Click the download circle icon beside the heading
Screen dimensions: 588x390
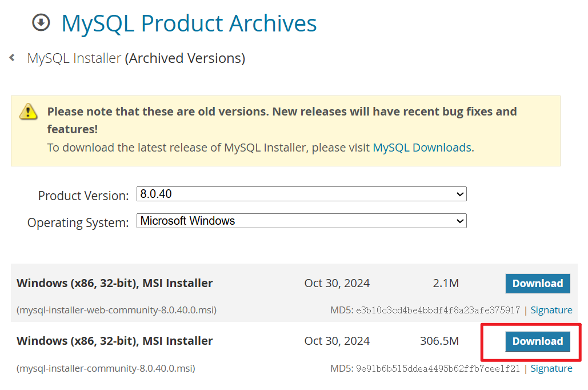point(41,23)
